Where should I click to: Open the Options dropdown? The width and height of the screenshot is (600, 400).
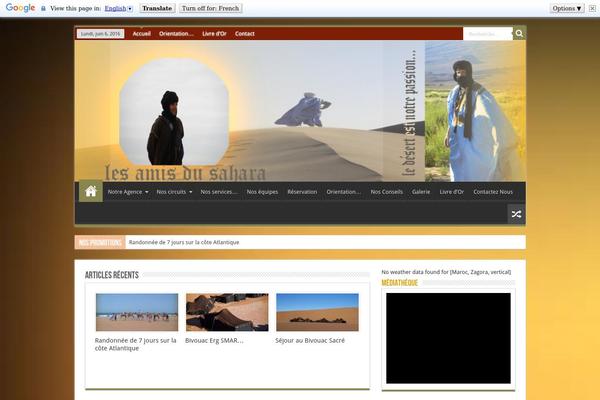click(567, 8)
